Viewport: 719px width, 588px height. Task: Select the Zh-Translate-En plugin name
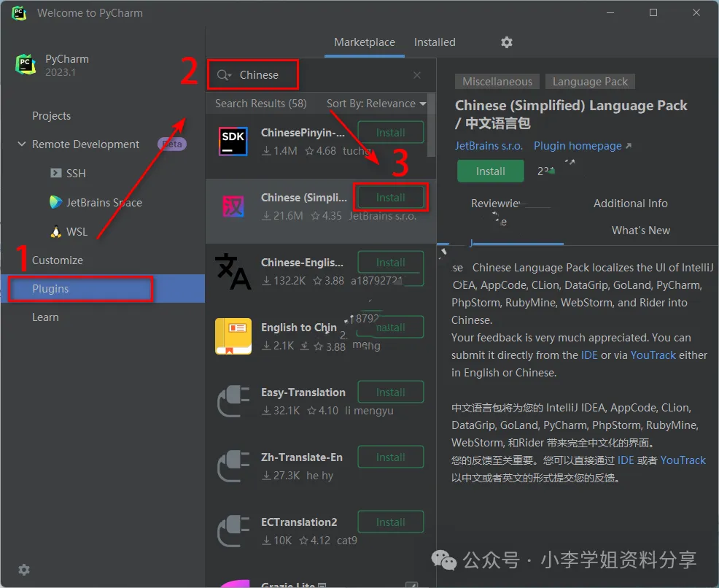point(302,457)
